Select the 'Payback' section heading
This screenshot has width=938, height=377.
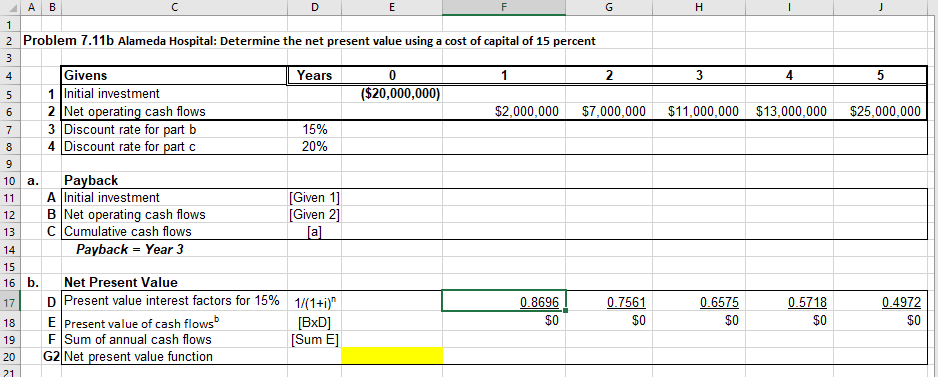91,180
